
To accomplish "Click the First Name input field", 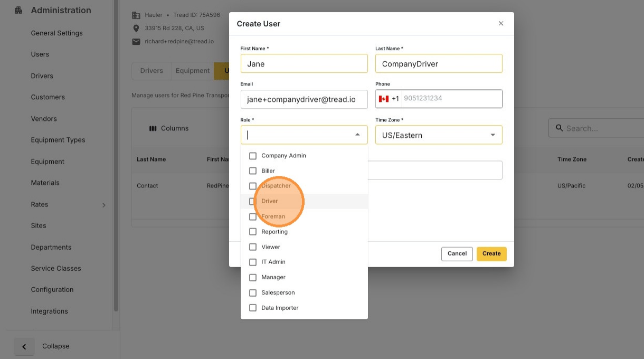I will pyautogui.click(x=304, y=63).
